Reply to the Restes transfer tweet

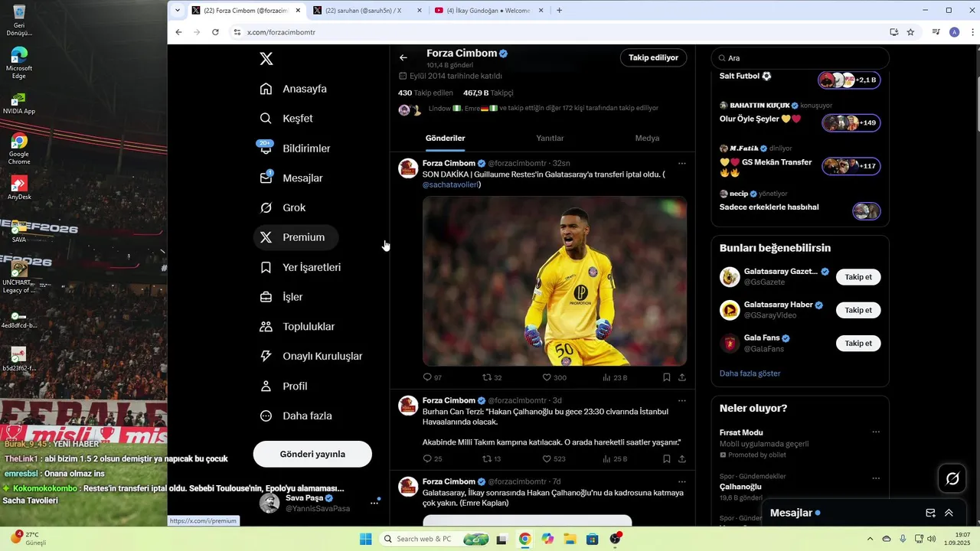[x=433, y=377]
